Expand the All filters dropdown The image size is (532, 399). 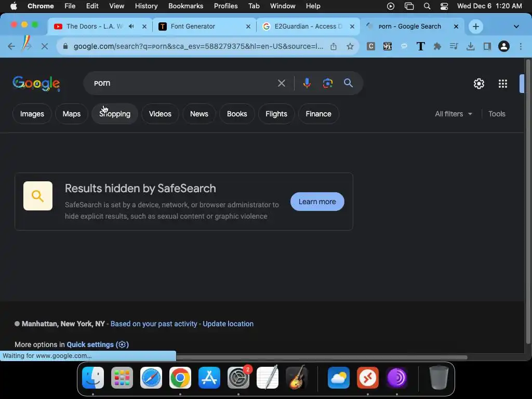coord(454,114)
